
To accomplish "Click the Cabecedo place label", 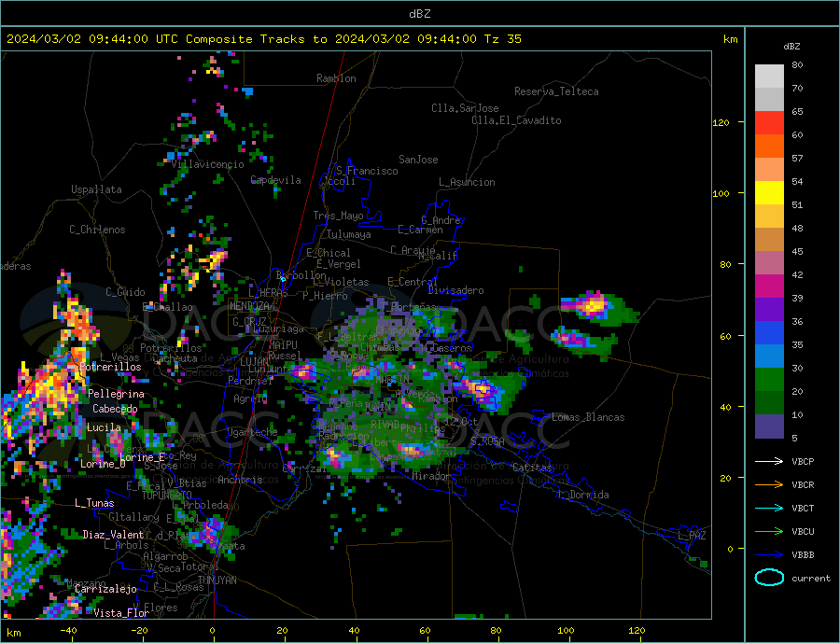I will pos(115,409).
